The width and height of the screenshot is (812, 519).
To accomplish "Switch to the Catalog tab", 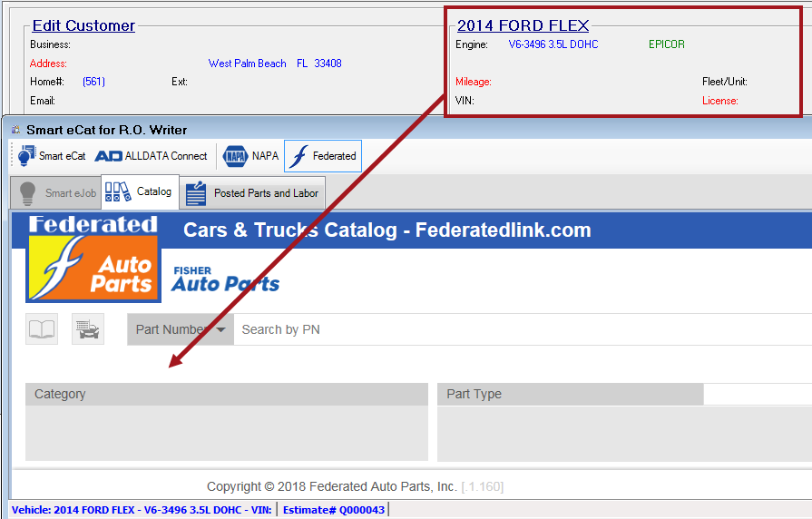I will 140,192.
